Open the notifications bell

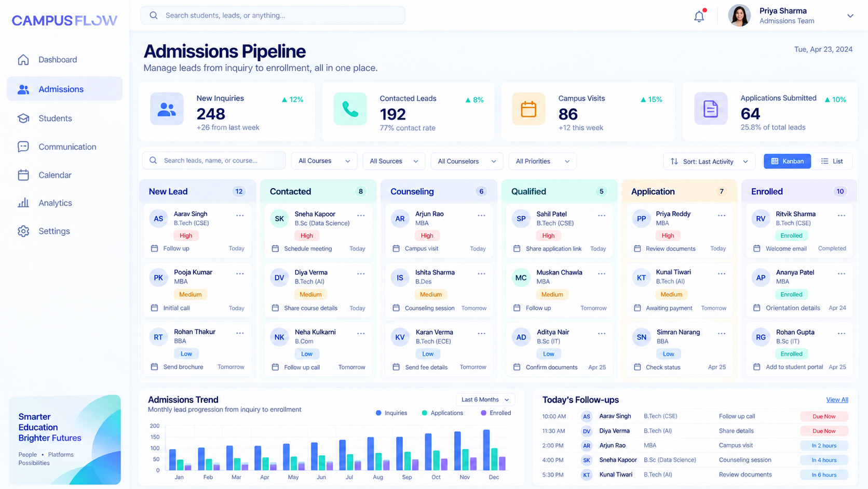tap(699, 16)
